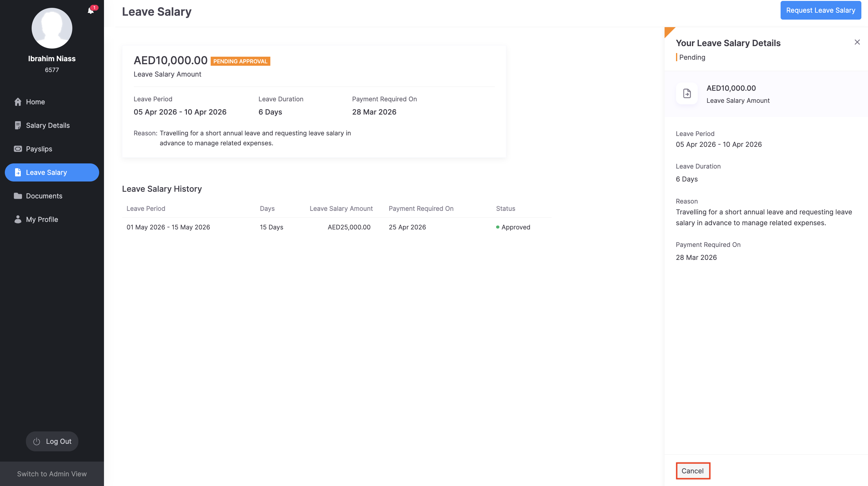The width and height of the screenshot is (868, 486).
Task: Go to Salary Details page
Action: click(x=48, y=125)
